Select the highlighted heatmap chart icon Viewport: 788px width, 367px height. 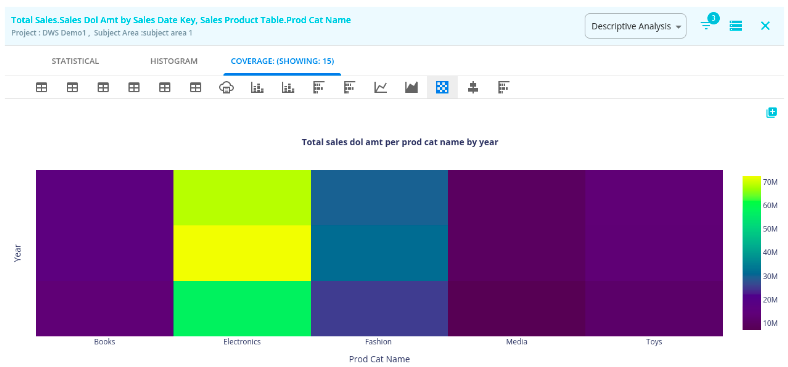coord(442,87)
